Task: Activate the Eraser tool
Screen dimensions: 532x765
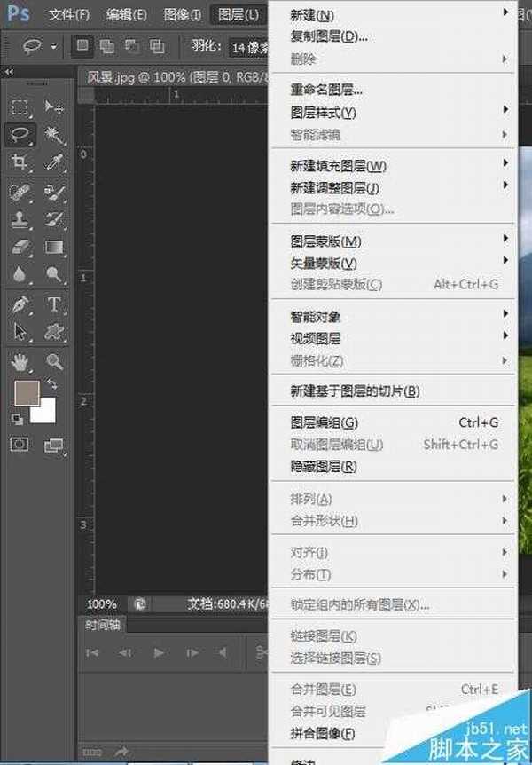Action: click(x=20, y=246)
